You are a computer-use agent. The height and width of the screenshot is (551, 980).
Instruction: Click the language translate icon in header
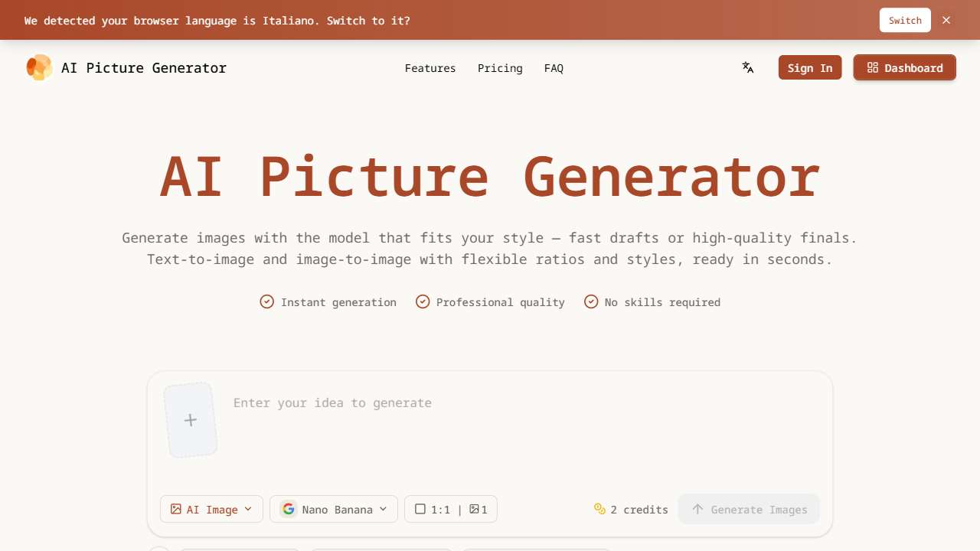pos(747,67)
